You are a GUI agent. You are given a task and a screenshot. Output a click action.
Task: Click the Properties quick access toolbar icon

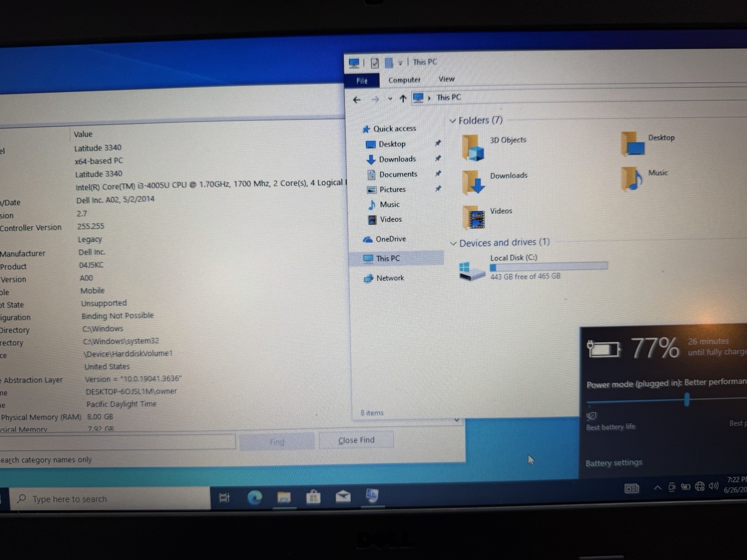(x=374, y=63)
